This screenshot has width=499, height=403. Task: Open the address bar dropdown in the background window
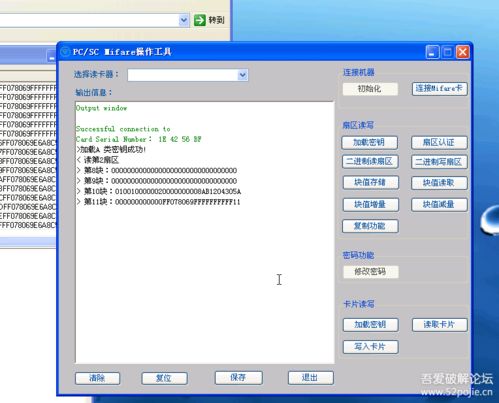pos(183,20)
